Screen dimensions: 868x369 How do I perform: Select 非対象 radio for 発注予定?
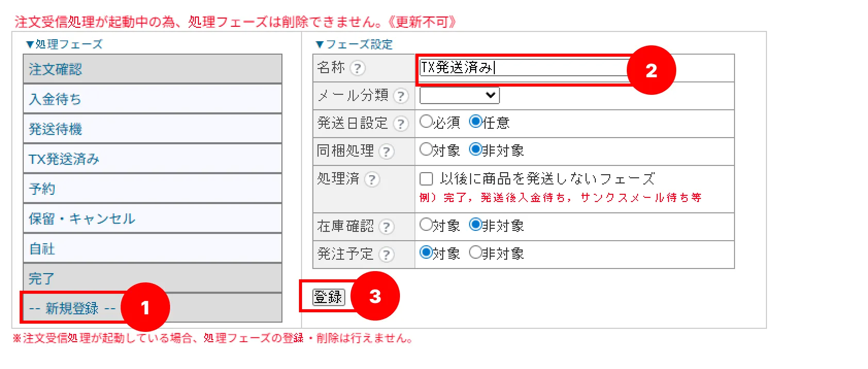(x=475, y=253)
